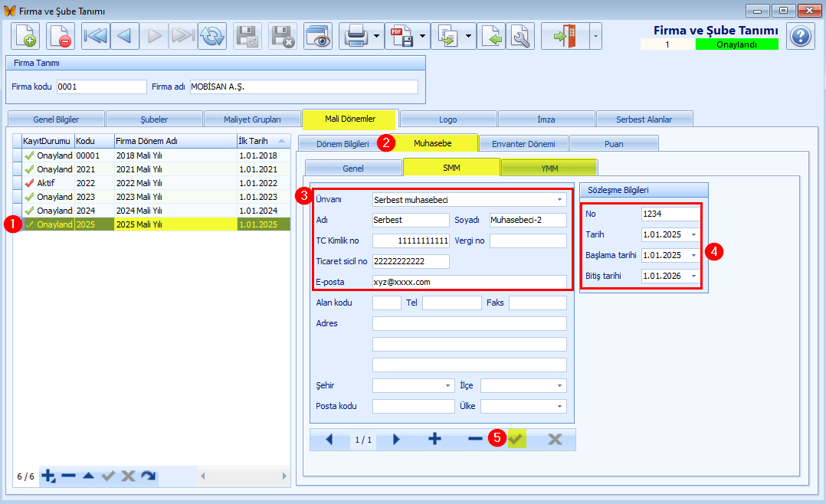The image size is (826, 504).
Task: Expand the copy icon dropdown arrow
Action: (468, 36)
